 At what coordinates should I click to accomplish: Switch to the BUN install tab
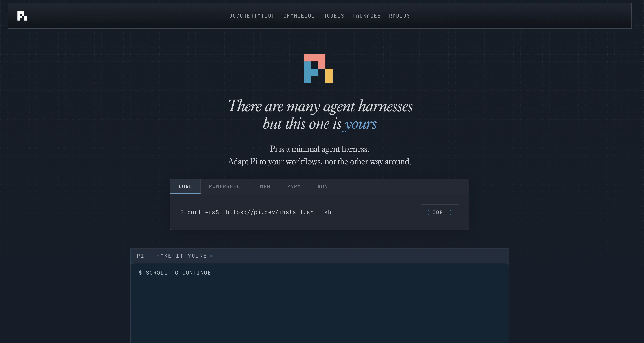(323, 186)
